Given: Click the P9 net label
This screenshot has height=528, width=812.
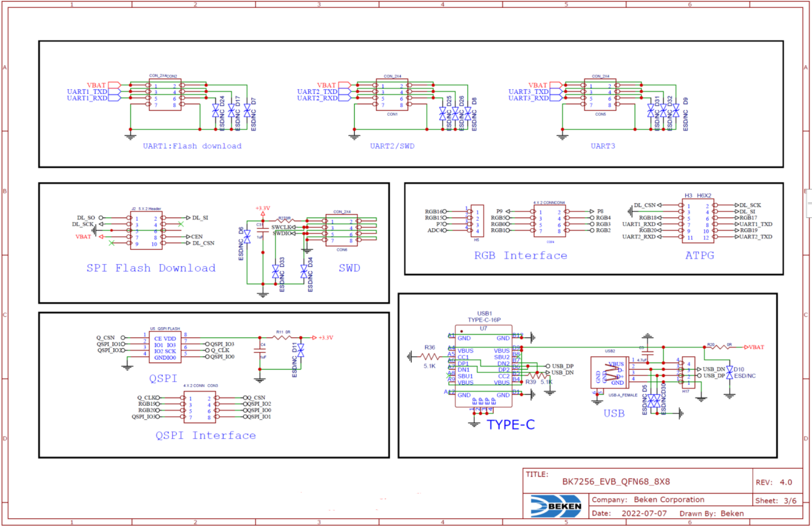Looking at the screenshot, I should click(499, 212).
